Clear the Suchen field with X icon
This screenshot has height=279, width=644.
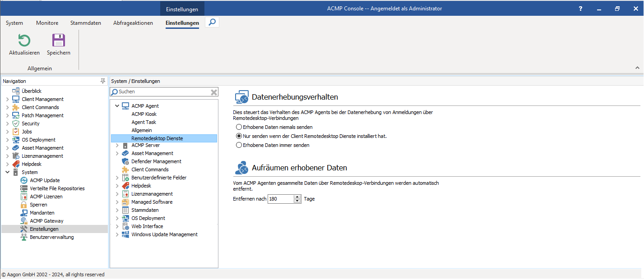click(214, 92)
